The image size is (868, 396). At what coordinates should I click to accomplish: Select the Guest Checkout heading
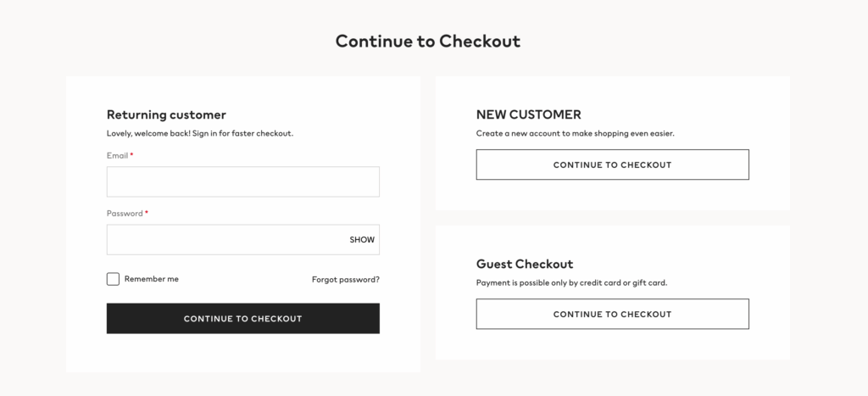point(525,264)
